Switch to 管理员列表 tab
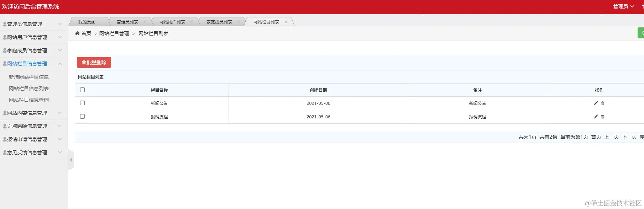This screenshot has height=209, width=644. pos(127,22)
